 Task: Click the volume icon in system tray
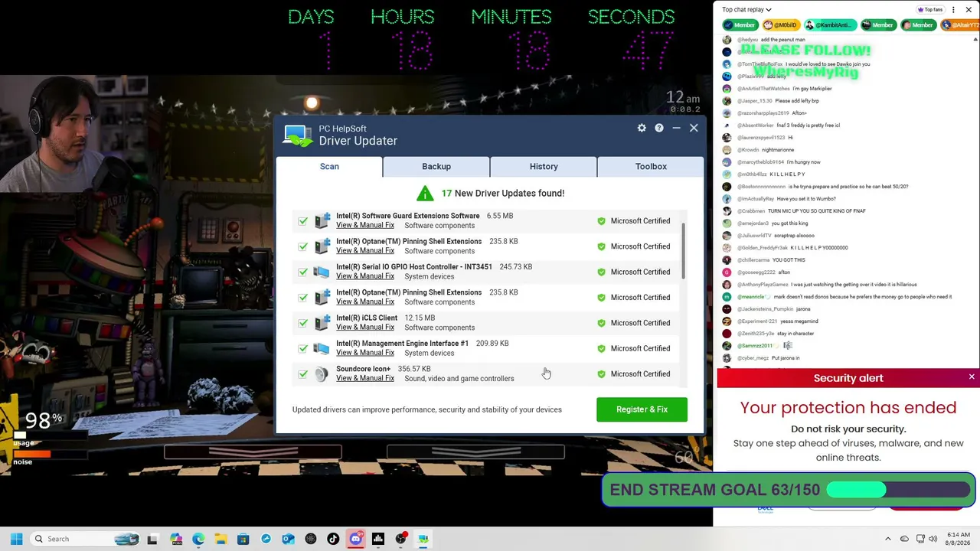click(x=933, y=539)
